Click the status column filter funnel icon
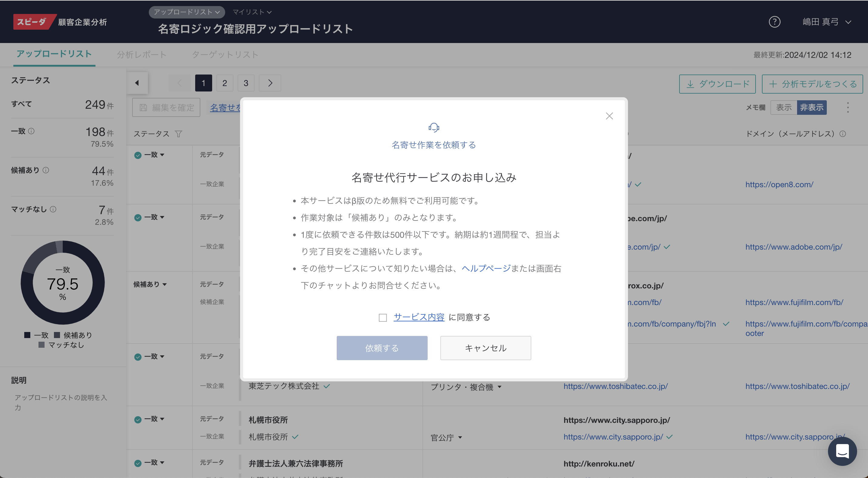This screenshot has height=478, width=868. [179, 134]
